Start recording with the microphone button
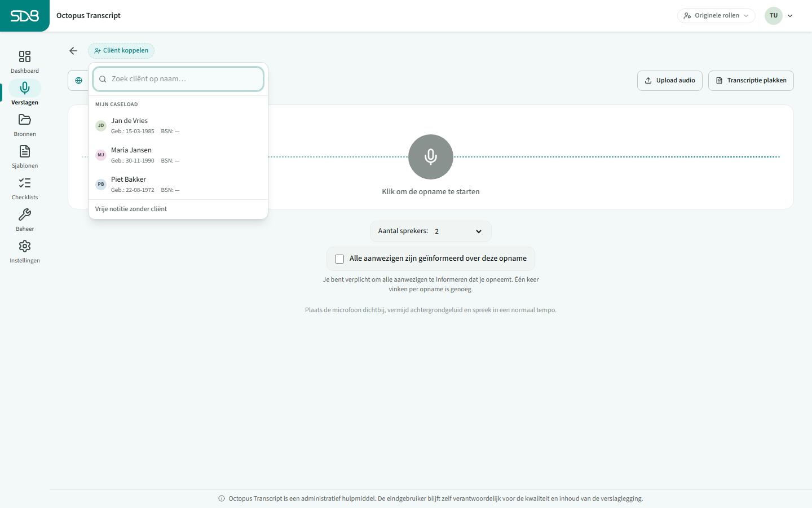Screen dimensions: 812x508 pos(431,157)
